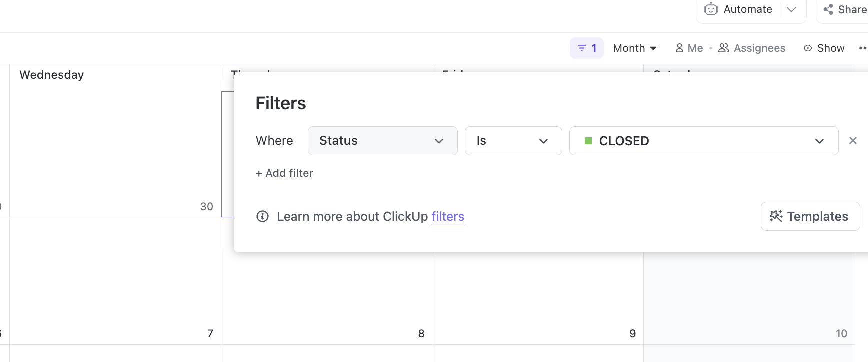Image resolution: width=868 pixels, height=362 pixels.
Task: Click the Automate robot icon
Action: coord(711,9)
